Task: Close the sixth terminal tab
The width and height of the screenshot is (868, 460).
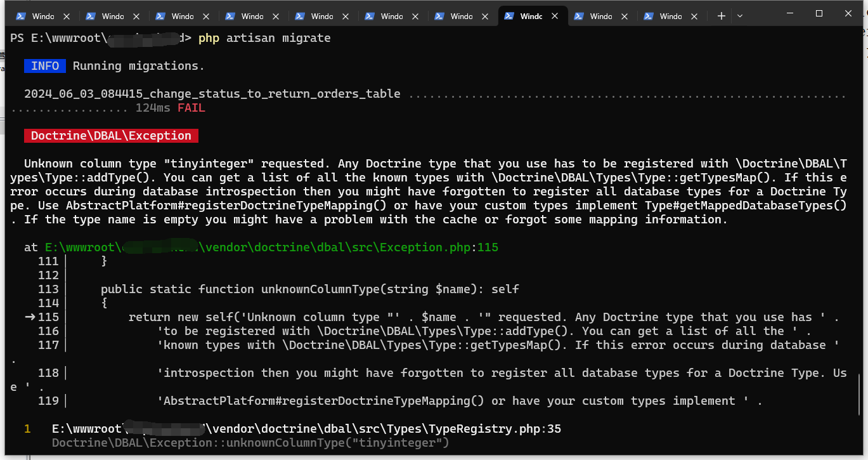Action: 415,16
